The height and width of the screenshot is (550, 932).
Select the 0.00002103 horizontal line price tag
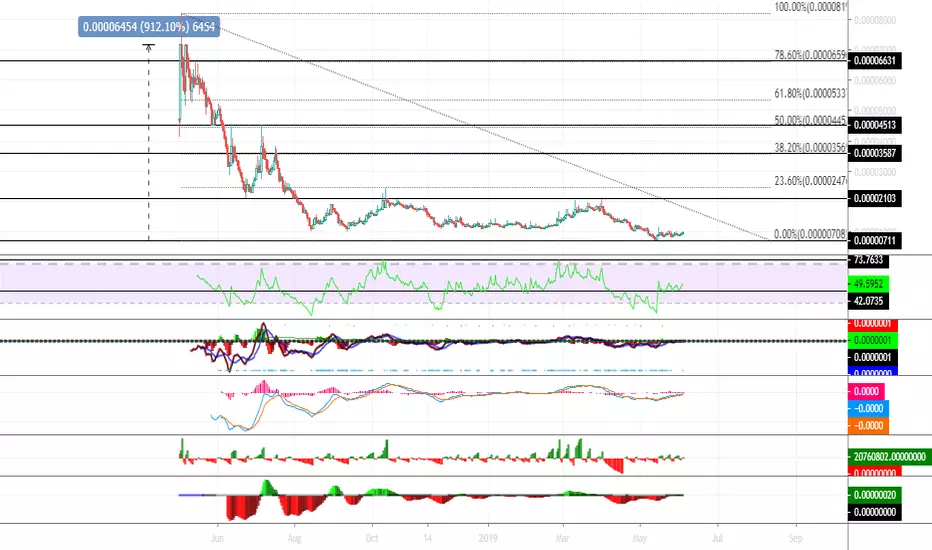point(875,199)
